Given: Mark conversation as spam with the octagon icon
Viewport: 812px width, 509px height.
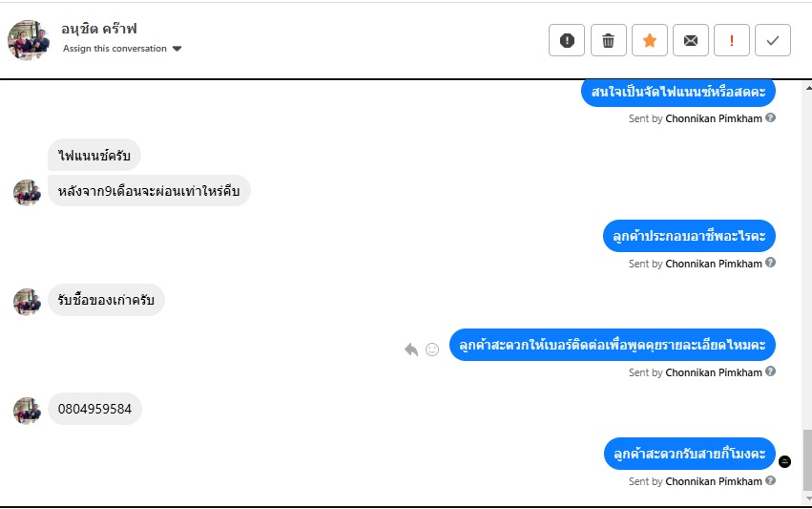Looking at the screenshot, I should (x=567, y=40).
